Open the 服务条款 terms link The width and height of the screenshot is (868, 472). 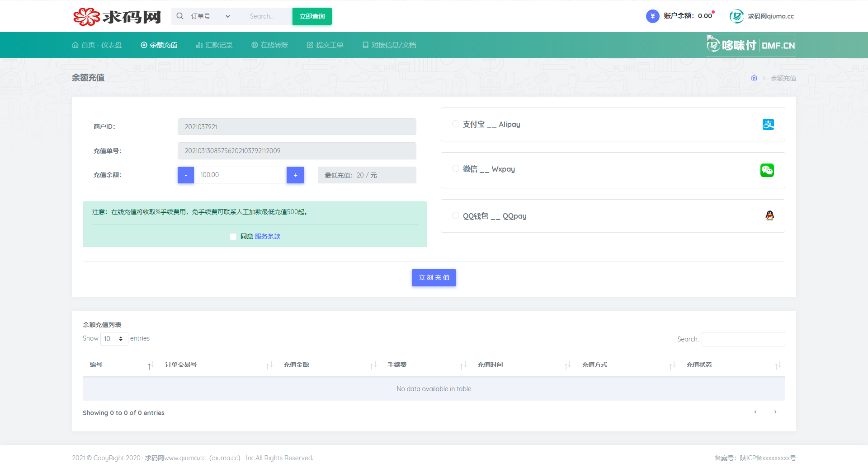[x=268, y=237]
